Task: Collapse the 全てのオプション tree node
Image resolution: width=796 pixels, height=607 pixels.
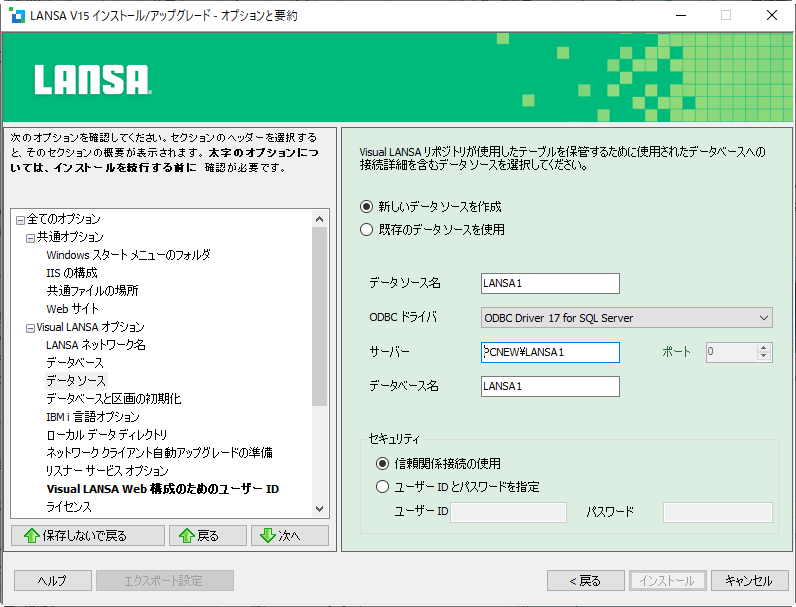Action: (20, 220)
